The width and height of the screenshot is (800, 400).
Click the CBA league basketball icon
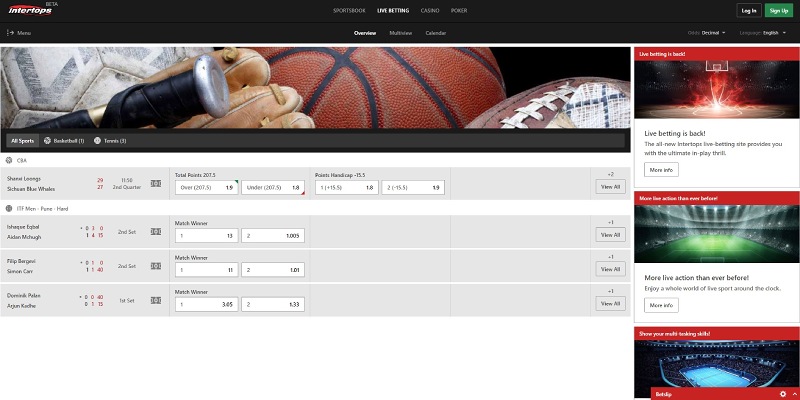click(x=9, y=160)
